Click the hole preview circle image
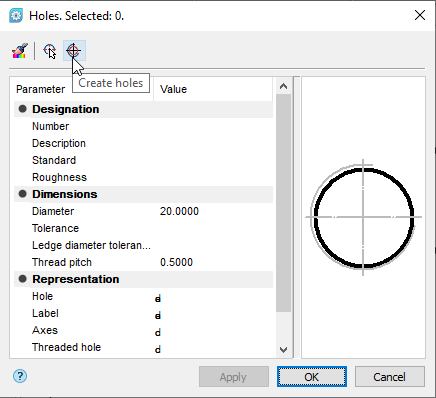This screenshot has height=398, width=436. (x=364, y=217)
